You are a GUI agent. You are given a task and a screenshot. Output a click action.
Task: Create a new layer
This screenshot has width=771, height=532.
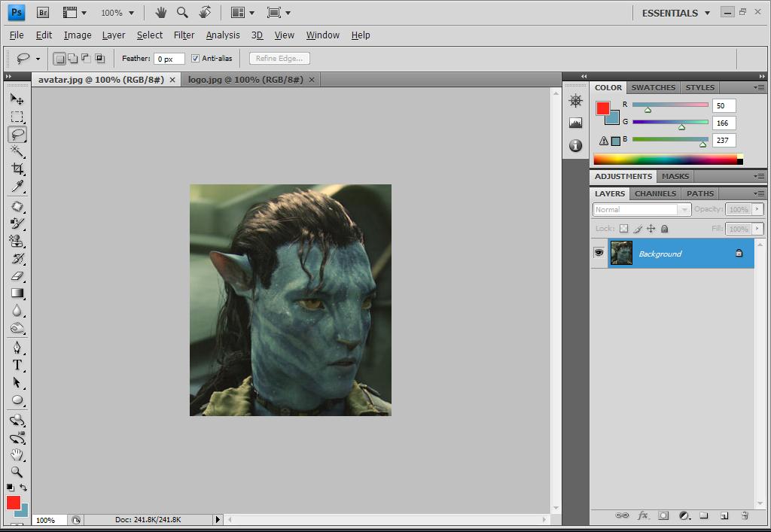pyautogui.click(x=724, y=515)
